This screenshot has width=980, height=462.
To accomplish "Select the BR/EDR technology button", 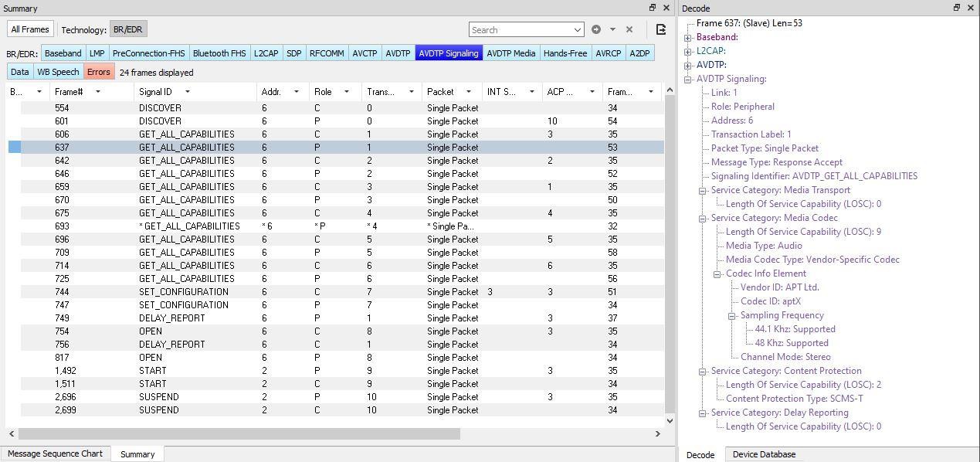I will pos(127,29).
